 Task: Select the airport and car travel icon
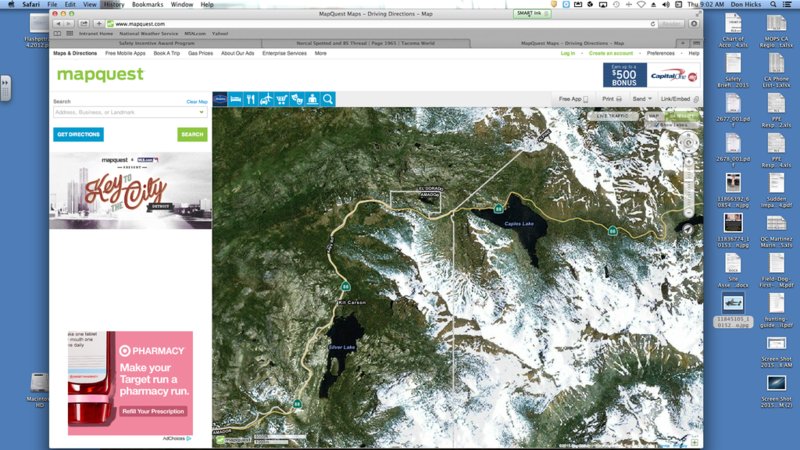pos(266,99)
